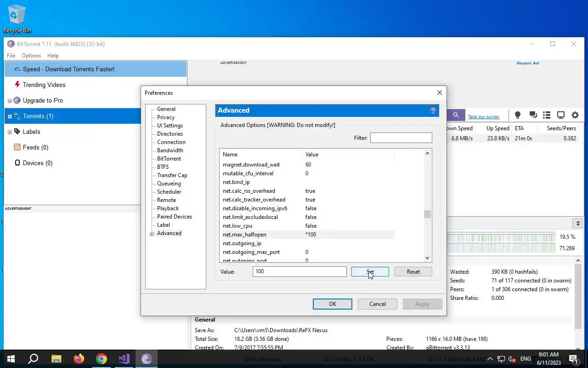Launch Firefox from the taskbar
Image resolution: width=588 pixels, height=368 pixels.
click(79, 359)
